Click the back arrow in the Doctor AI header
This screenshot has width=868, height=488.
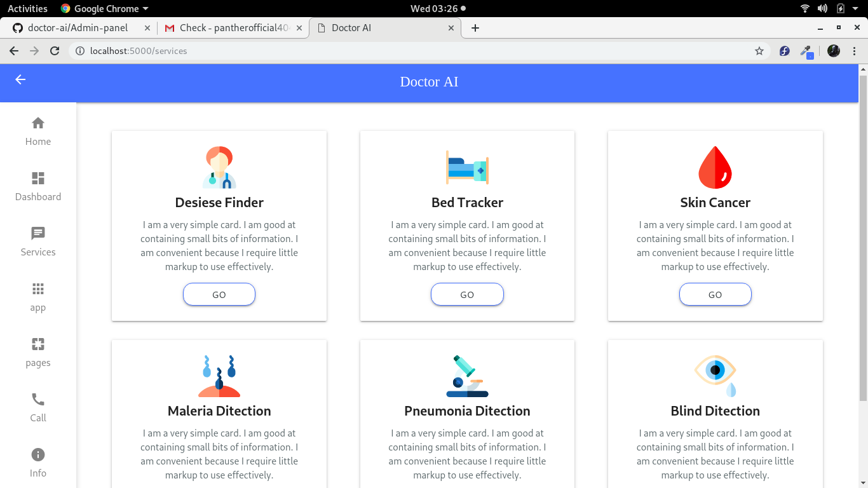(20, 79)
